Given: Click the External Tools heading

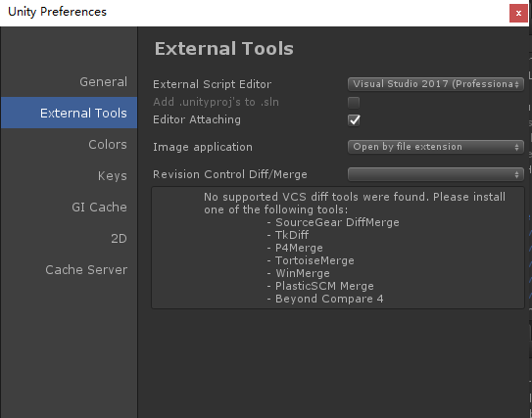Looking at the screenshot, I should click(224, 49).
